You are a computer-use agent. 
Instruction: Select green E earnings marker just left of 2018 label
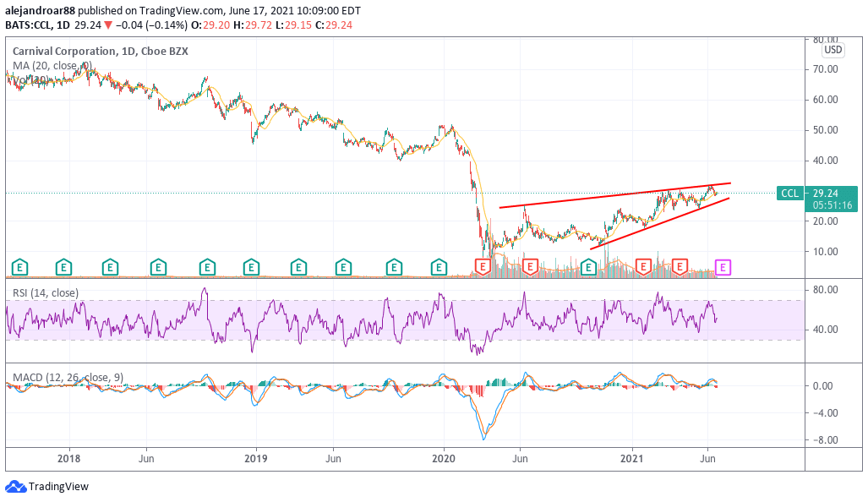coord(63,268)
